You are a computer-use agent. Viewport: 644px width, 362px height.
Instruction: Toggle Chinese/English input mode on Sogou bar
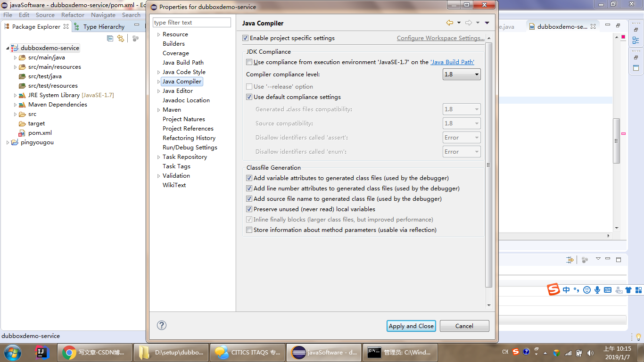point(565,290)
